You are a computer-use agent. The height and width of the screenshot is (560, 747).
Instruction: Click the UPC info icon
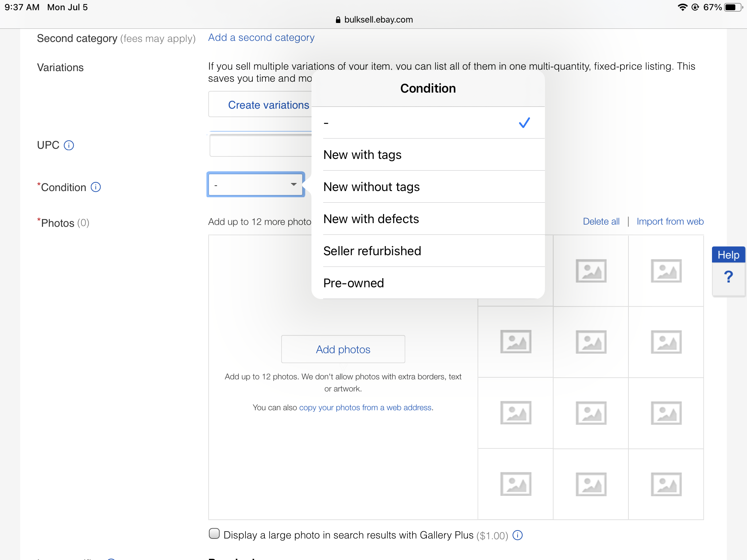[69, 145]
